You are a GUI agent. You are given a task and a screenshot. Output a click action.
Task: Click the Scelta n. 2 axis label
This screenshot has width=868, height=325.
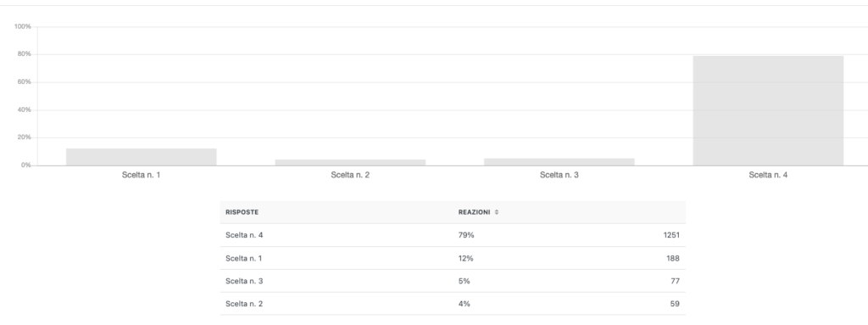click(x=350, y=175)
